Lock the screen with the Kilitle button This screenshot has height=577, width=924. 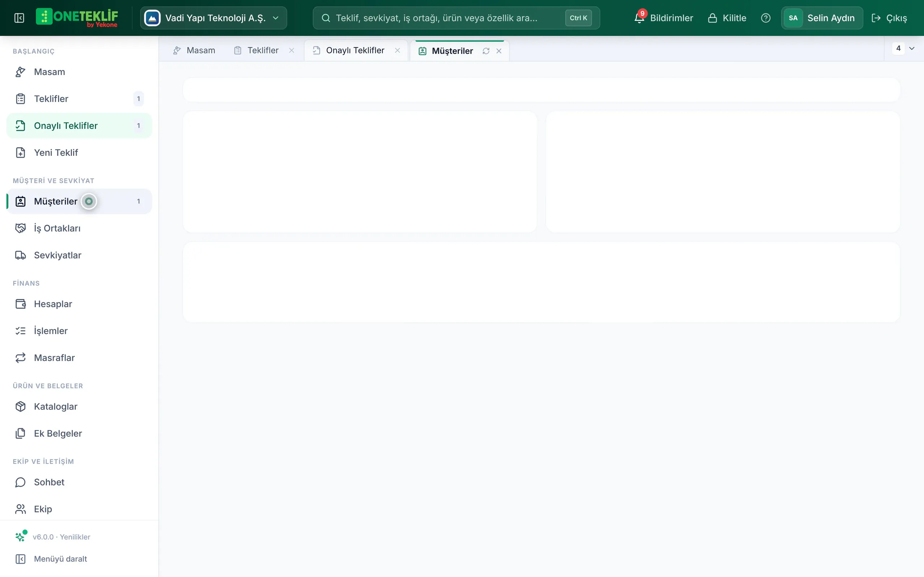(727, 18)
